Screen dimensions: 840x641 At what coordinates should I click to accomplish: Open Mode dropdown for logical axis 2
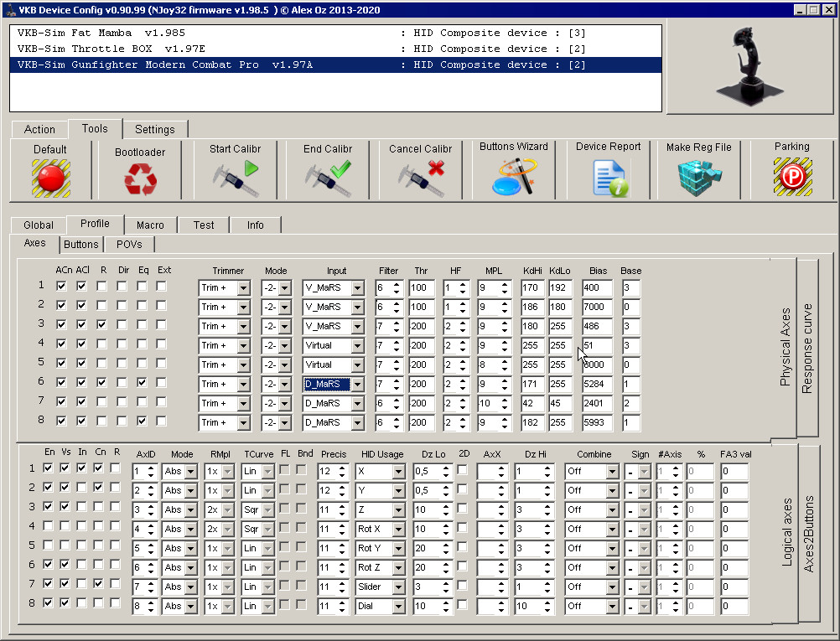tap(190, 490)
